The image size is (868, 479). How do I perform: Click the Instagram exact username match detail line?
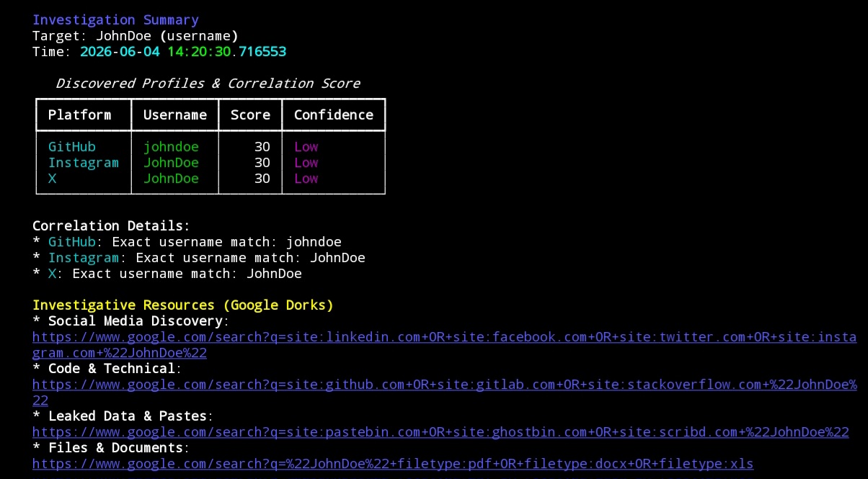pos(199,258)
